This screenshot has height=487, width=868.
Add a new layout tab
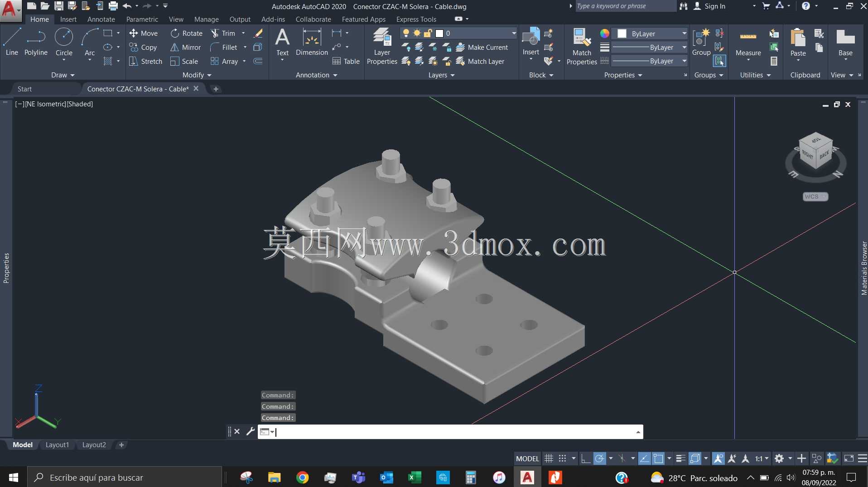[121, 445]
